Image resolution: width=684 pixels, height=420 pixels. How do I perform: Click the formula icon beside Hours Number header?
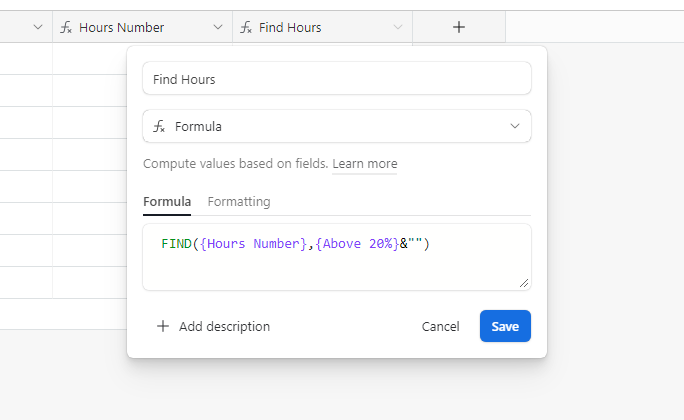(66, 27)
